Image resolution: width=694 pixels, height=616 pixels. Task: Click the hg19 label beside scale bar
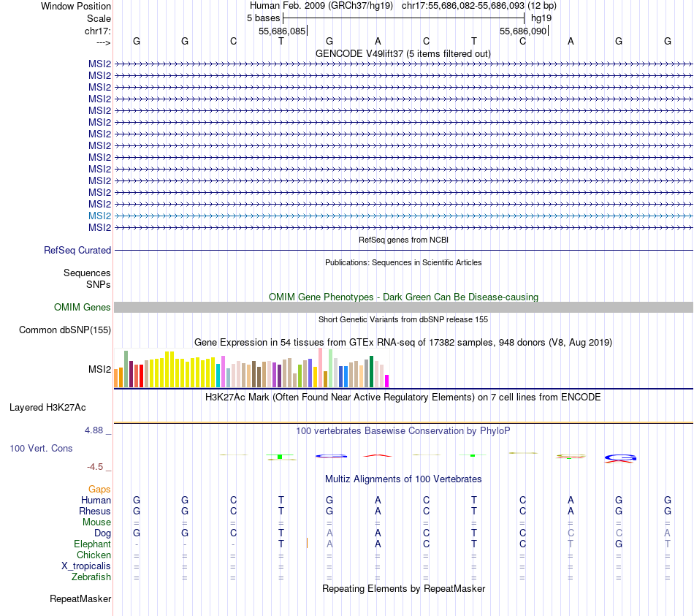click(541, 18)
